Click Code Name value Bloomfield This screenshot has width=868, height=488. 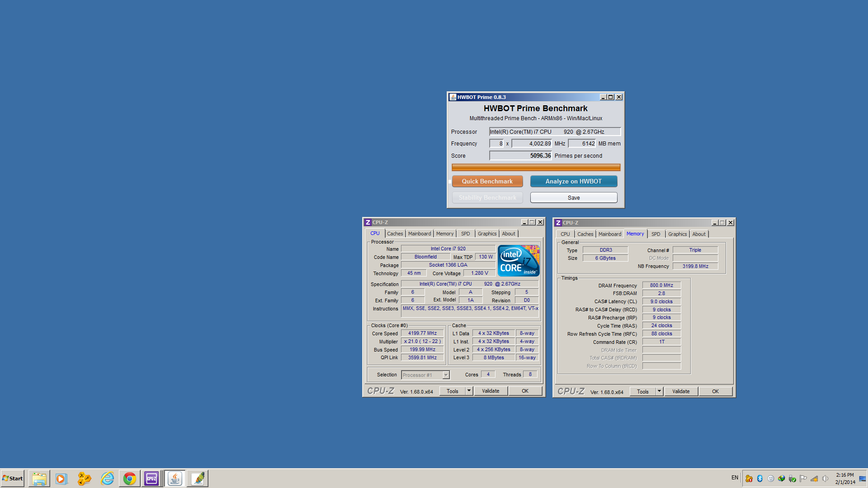[425, 257]
